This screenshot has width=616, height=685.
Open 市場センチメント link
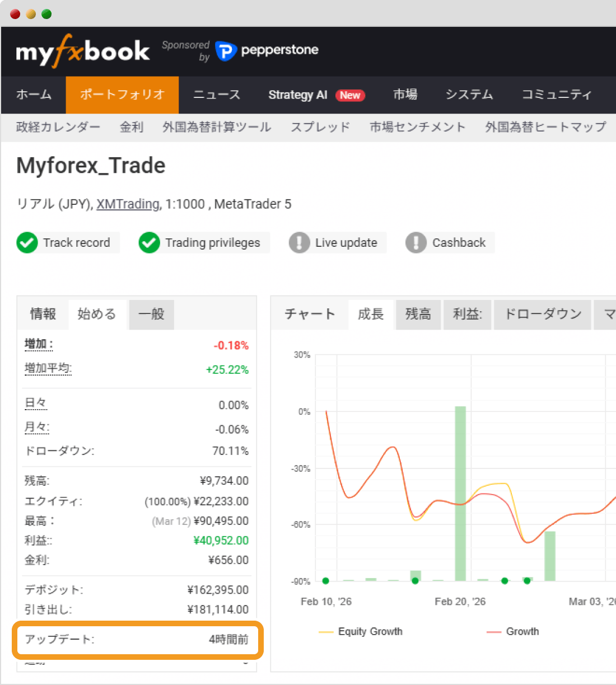(x=418, y=127)
